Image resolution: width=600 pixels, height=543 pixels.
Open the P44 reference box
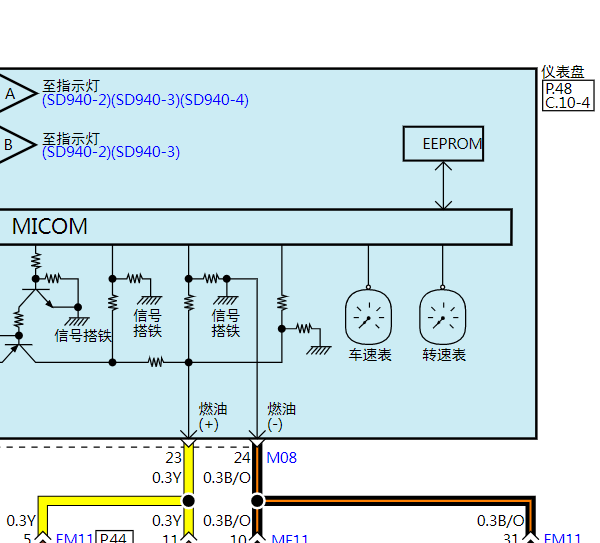click(x=114, y=537)
